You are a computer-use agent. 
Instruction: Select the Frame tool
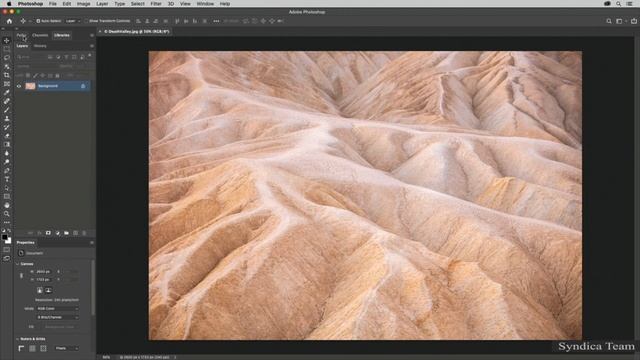click(7, 84)
